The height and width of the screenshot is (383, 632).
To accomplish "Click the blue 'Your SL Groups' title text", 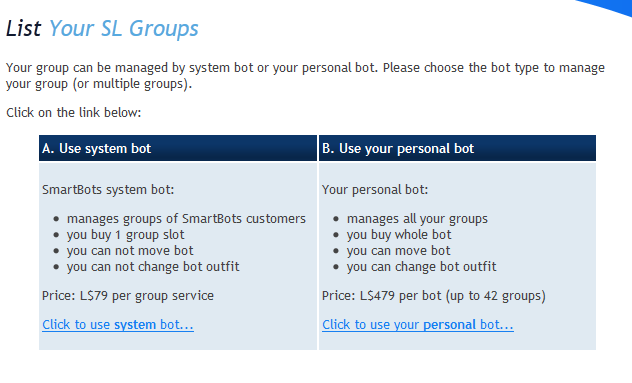I will tap(124, 29).
